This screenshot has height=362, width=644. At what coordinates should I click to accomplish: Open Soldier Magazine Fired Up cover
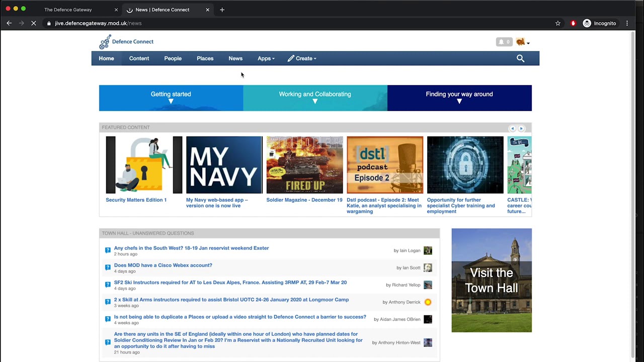(304, 165)
